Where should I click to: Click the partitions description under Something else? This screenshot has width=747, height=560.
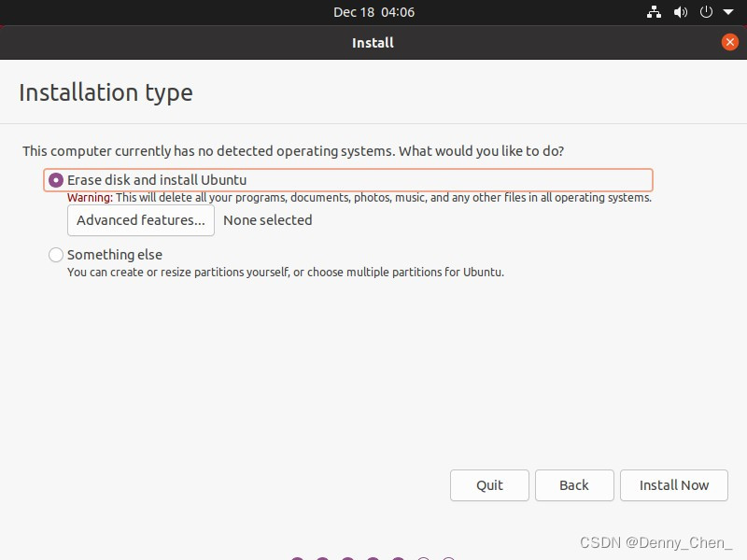(286, 273)
